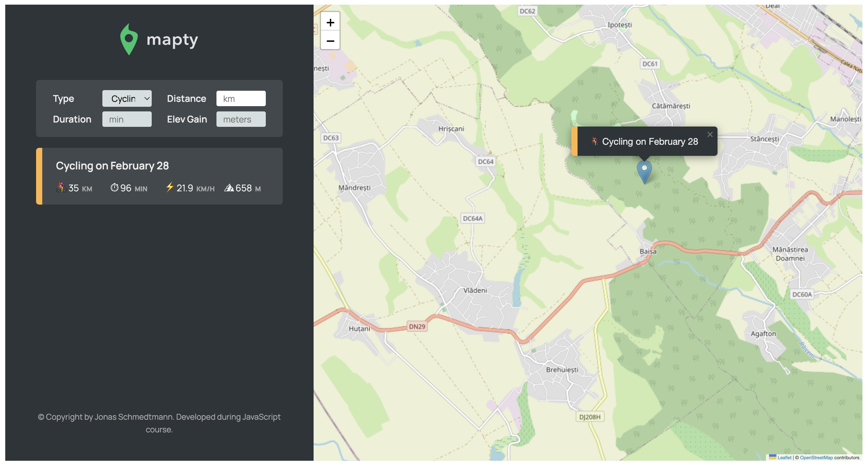Click the Stâncești village label
This screenshot has height=466, width=868.
click(764, 139)
